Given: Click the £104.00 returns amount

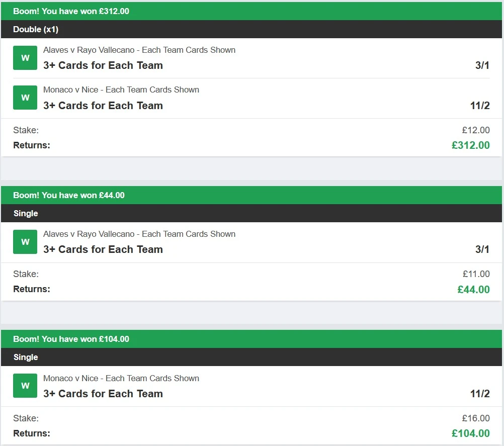Looking at the screenshot, I should click(471, 433).
